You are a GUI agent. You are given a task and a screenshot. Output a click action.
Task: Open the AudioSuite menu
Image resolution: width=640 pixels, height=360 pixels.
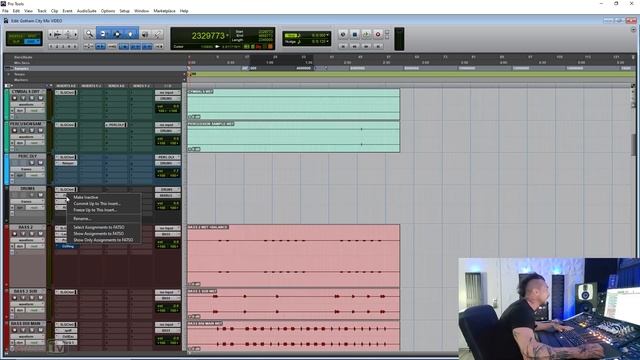point(87,11)
